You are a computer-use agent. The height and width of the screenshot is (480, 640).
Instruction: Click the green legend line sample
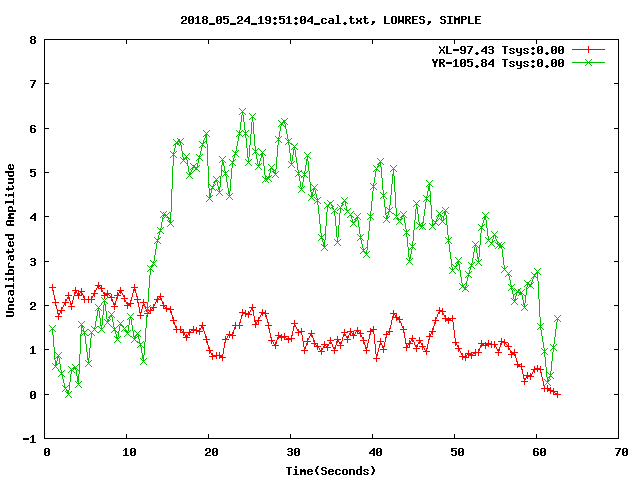(x=588, y=63)
